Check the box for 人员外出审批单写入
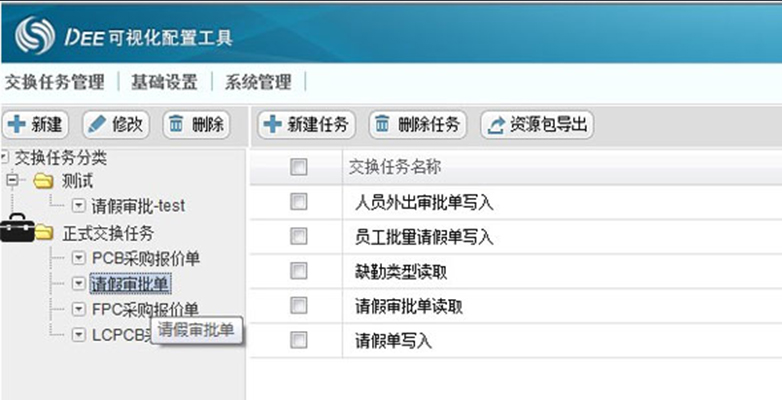 [x=298, y=202]
